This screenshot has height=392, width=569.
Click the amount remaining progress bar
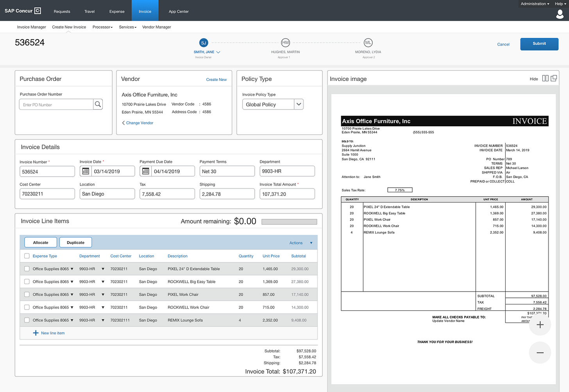pos(289,222)
